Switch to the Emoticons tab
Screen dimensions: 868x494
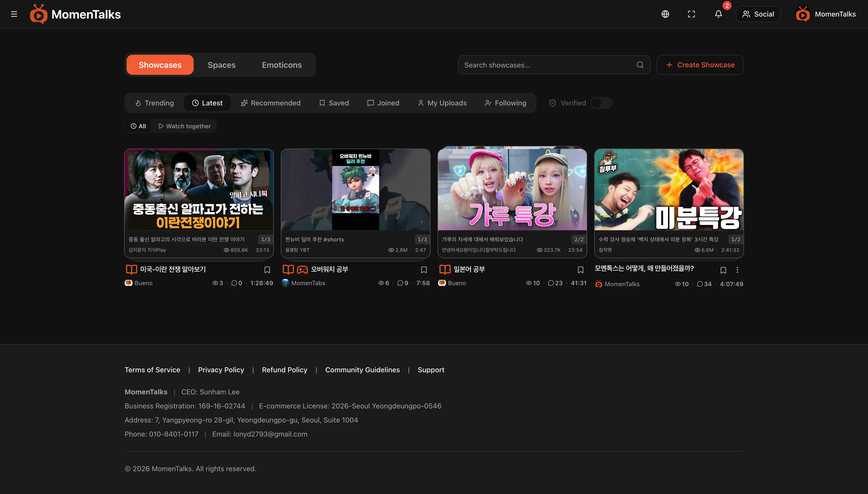coord(281,65)
